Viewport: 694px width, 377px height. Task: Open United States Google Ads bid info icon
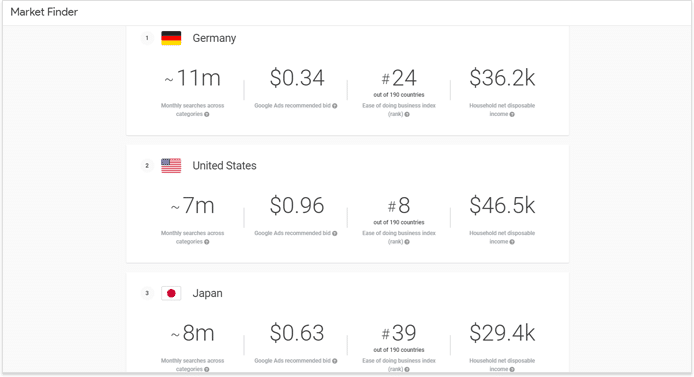[335, 233]
